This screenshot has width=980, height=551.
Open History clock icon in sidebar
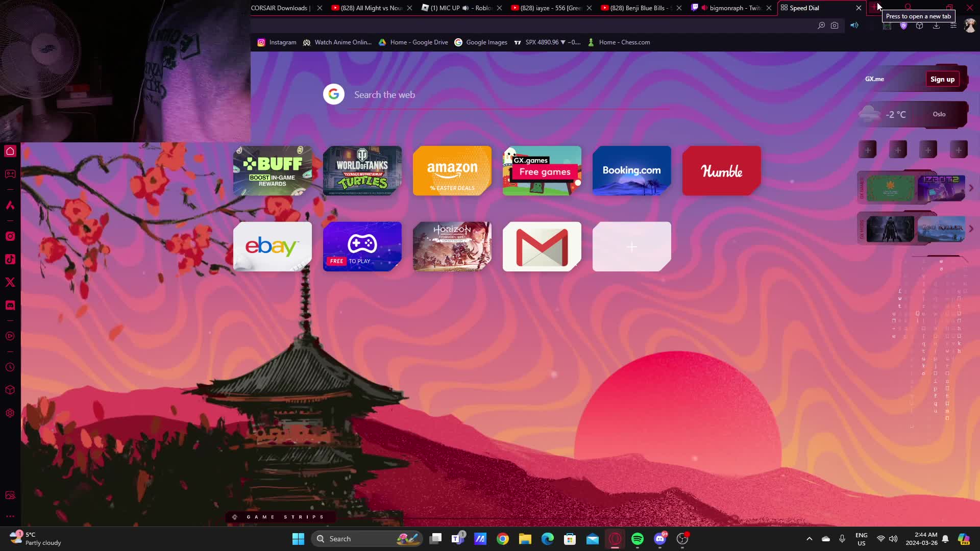[10, 367]
